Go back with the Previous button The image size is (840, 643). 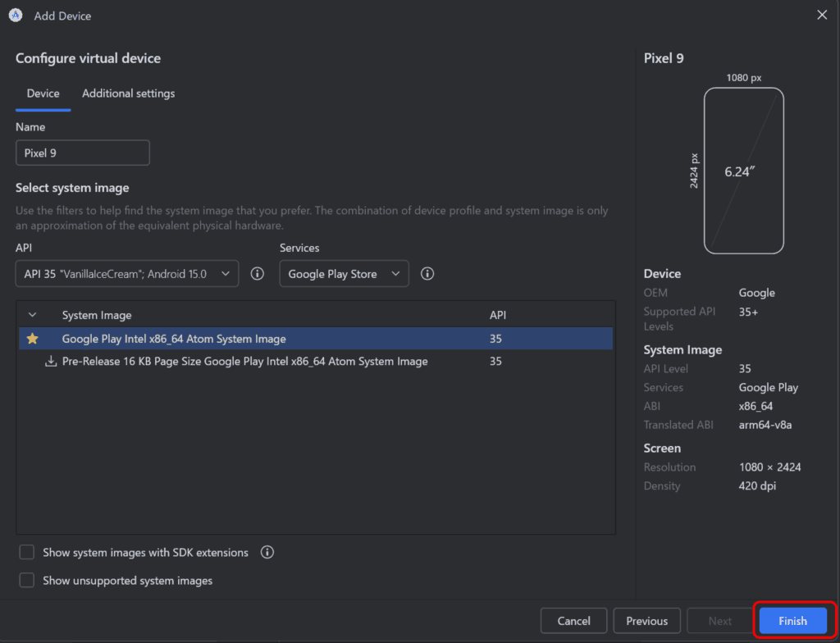[646, 621]
